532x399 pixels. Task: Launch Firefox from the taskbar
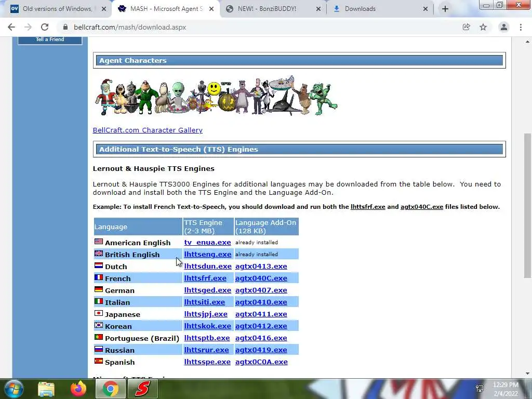(x=78, y=389)
